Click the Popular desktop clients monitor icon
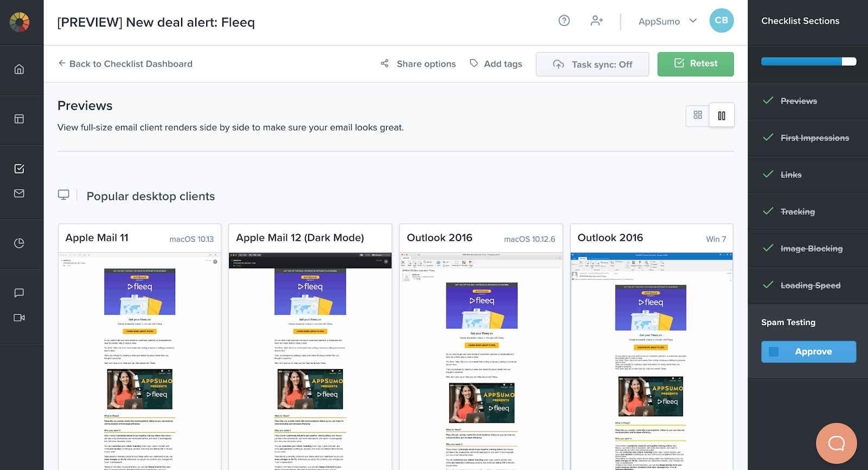Viewport: 868px width, 470px height. click(x=63, y=195)
